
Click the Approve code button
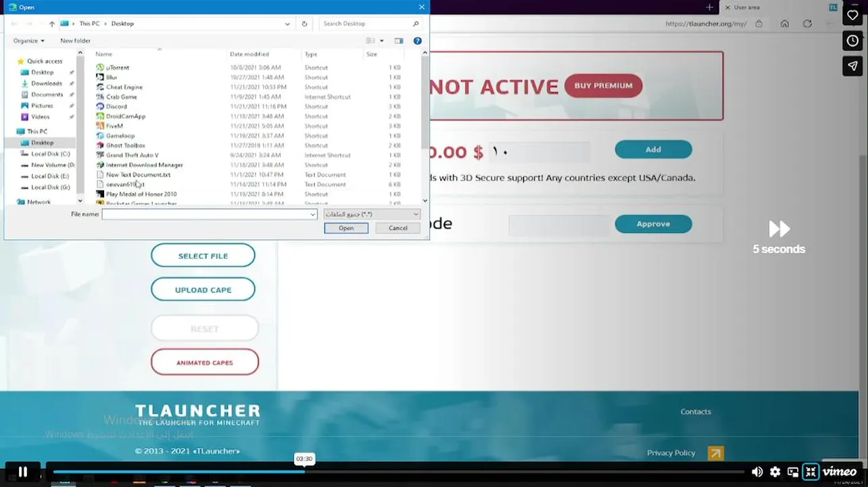pos(653,224)
